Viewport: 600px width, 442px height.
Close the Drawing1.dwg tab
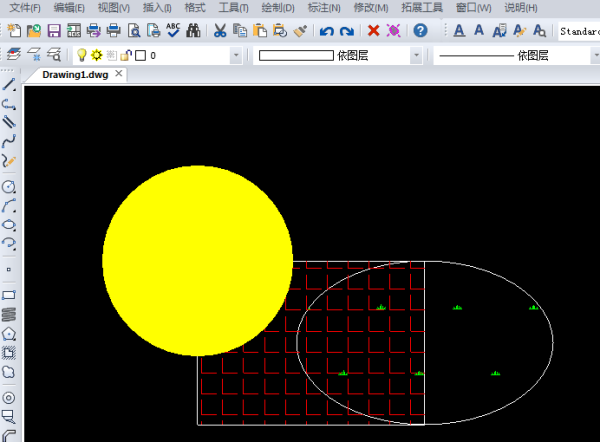(119, 73)
